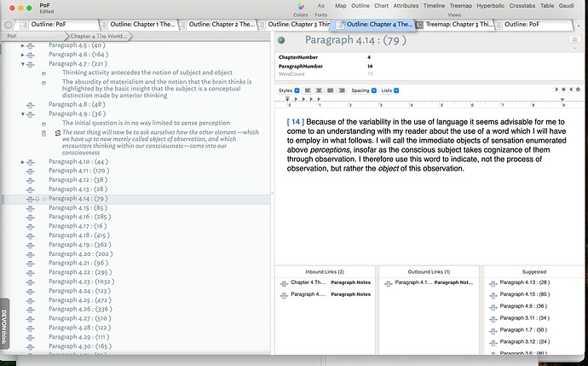588x366 pixels.
Task: Open the Attributes browser view
Action: [x=406, y=6]
